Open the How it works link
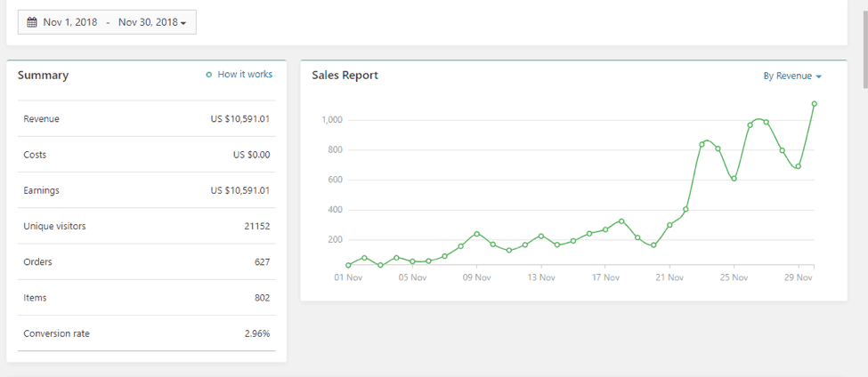 (x=245, y=75)
